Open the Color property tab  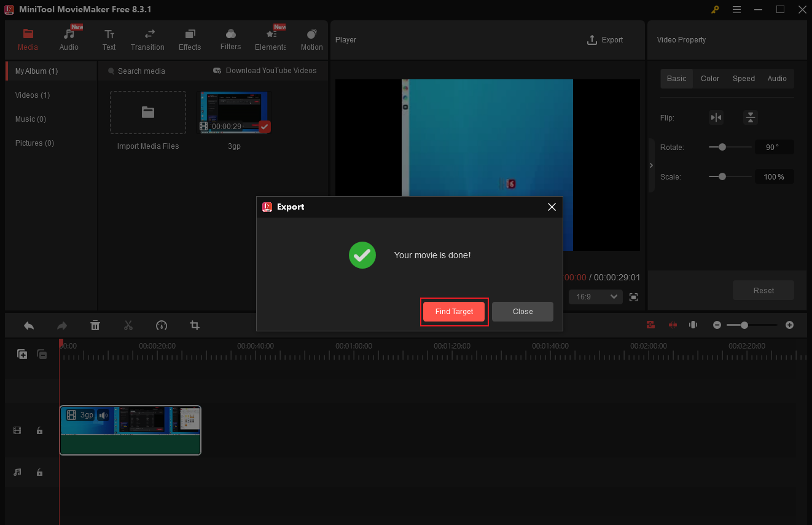click(709, 79)
